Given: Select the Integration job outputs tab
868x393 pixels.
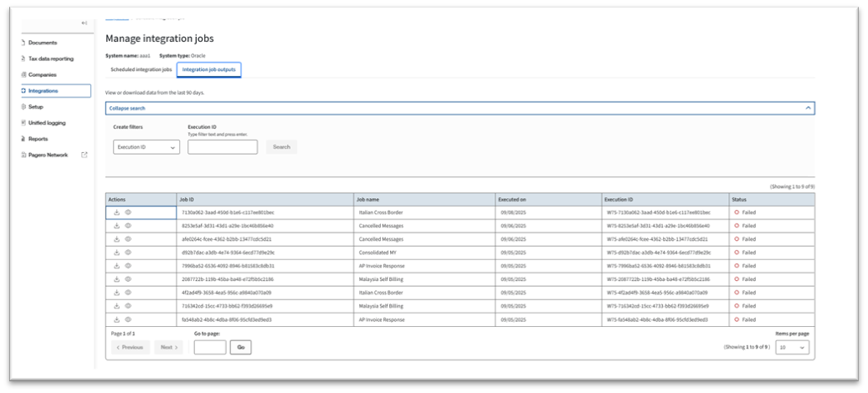Looking at the screenshot, I should [208, 69].
